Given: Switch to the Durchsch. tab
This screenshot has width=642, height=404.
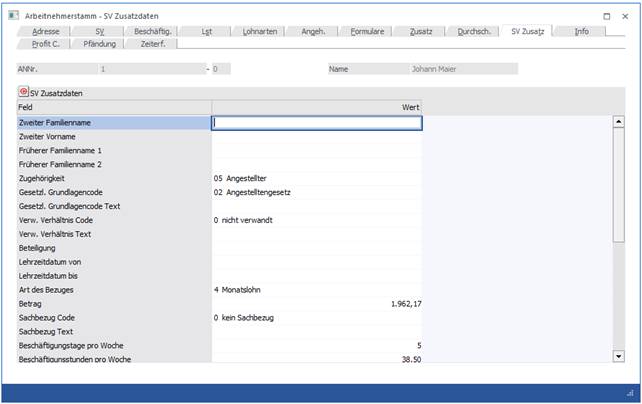Looking at the screenshot, I should (x=473, y=32).
